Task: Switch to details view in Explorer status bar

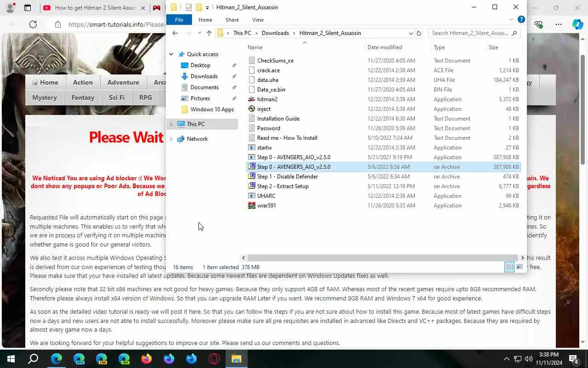Action: [x=509, y=267]
